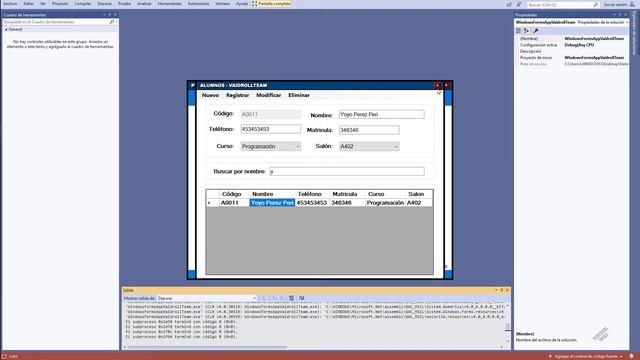
Task: Open the Propiedades object selector dropdown
Action: click(627, 22)
